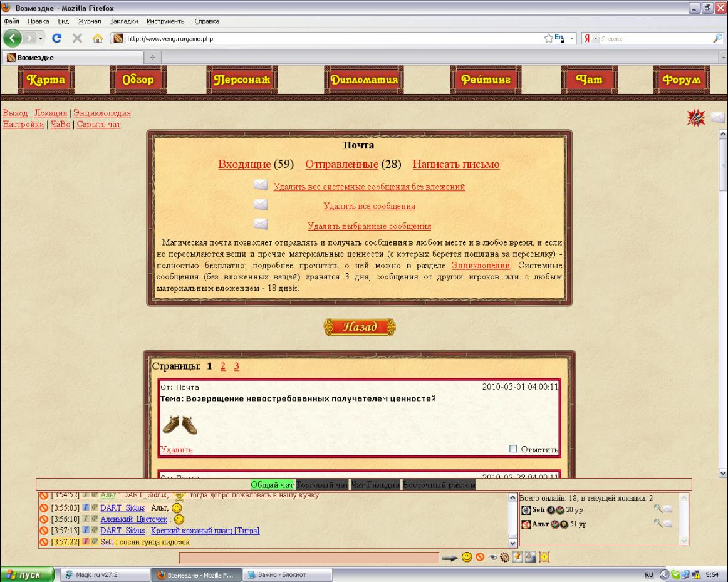Viewport: 728px width, 582px height.
Task: Click the eye icon in chat toolbar
Action: click(492, 558)
